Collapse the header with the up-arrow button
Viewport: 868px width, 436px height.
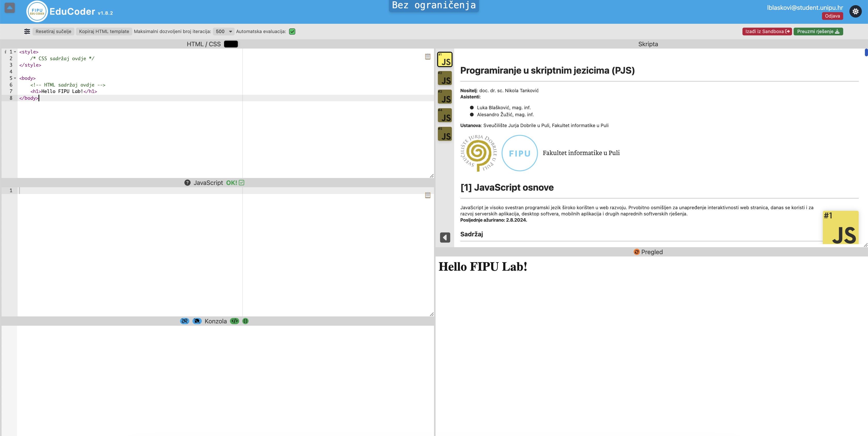(x=10, y=8)
